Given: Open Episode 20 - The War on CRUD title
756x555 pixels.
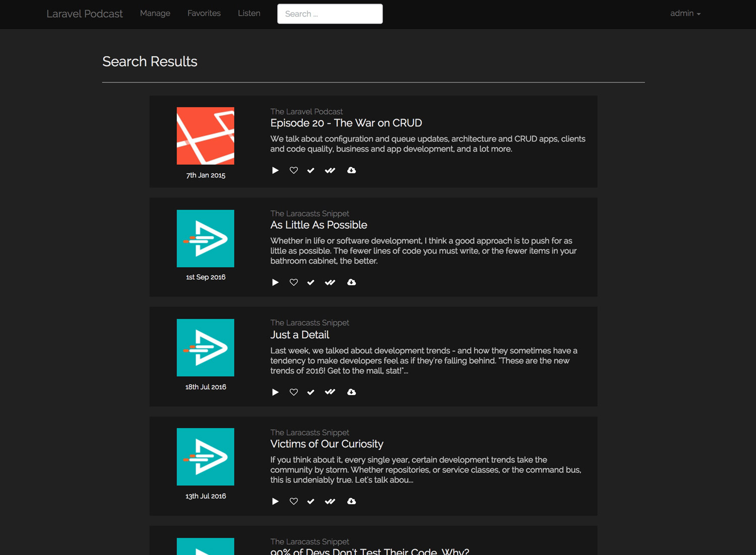Looking at the screenshot, I should [x=346, y=123].
